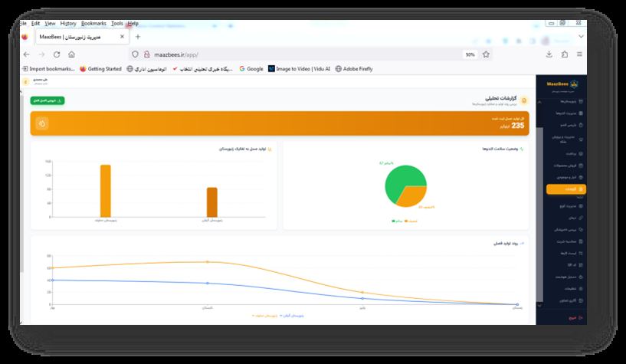Image resolution: width=626 pixels, height=364 pixels.
Task: Click the site padlock security icon
Action: click(146, 54)
